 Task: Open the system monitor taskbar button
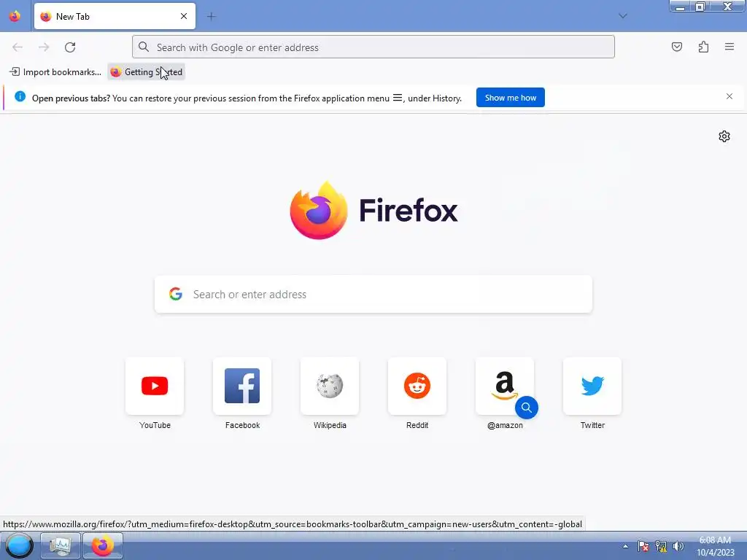(x=61, y=545)
